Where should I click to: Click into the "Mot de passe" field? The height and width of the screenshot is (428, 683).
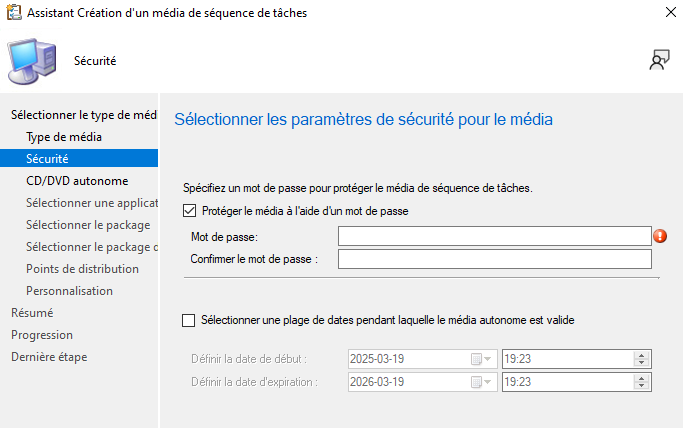click(x=494, y=236)
